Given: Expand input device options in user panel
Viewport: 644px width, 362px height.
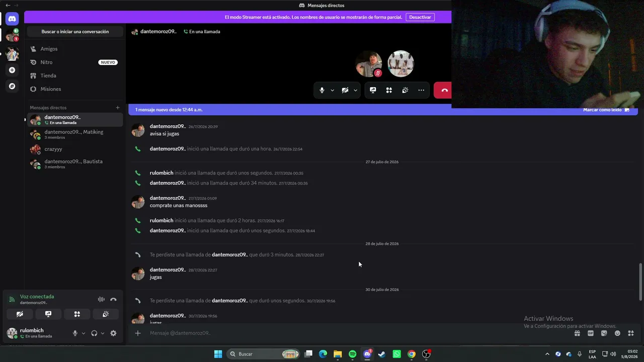Looking at the screenshot, I should pos(84,333).
